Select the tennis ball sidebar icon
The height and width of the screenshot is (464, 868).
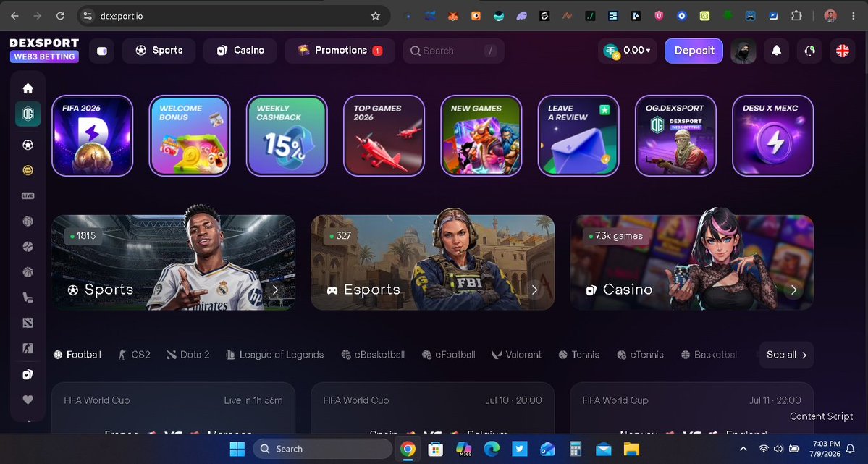(28, 247)
